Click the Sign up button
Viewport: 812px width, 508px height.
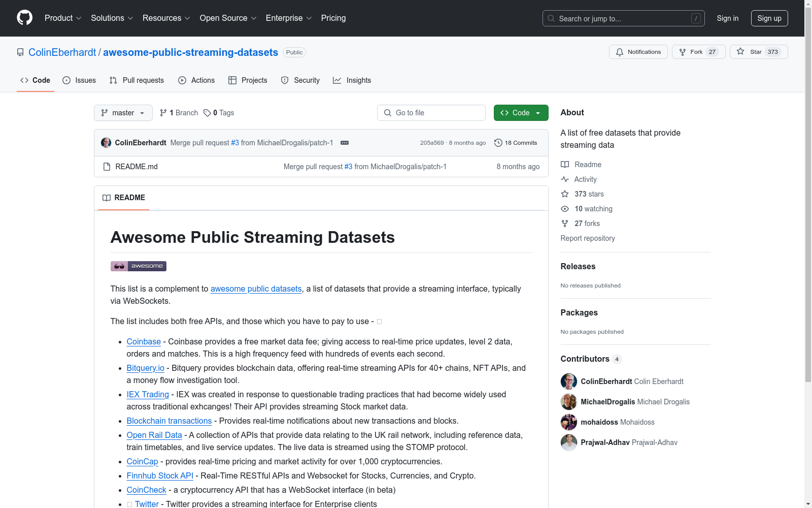[769, 18]
